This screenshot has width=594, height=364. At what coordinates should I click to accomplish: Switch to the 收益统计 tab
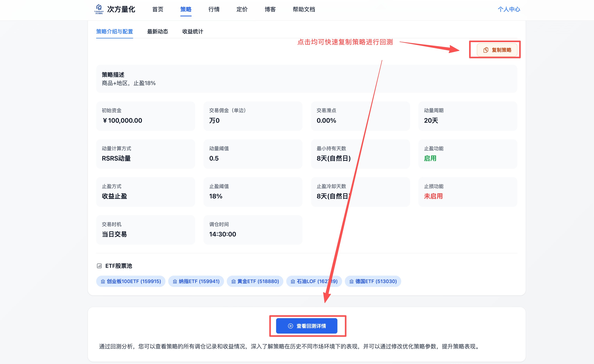tap(193, 32)
